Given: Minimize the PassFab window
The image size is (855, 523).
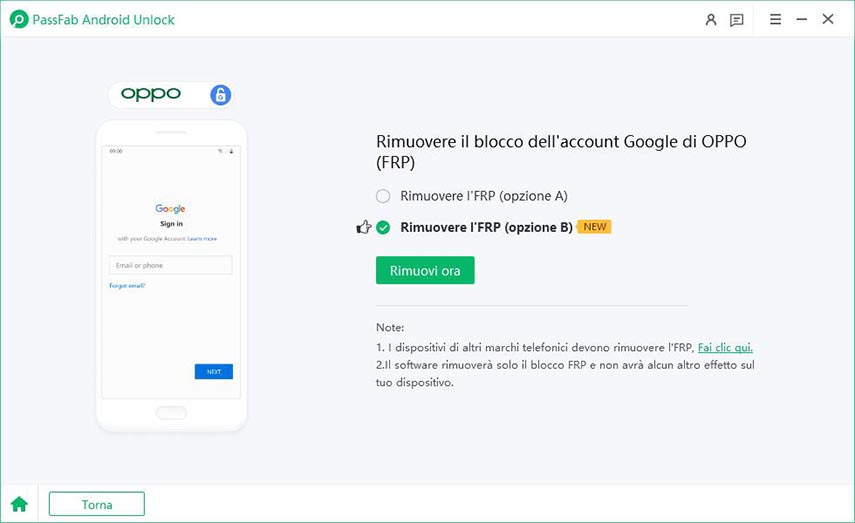Looking at the screenshot, I should point(802,19).
